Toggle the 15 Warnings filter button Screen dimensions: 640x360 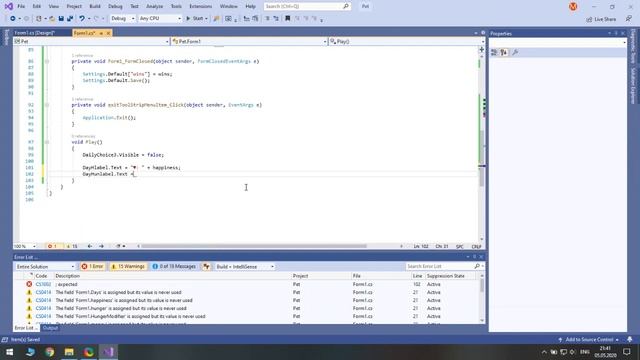tap(128, 267)
